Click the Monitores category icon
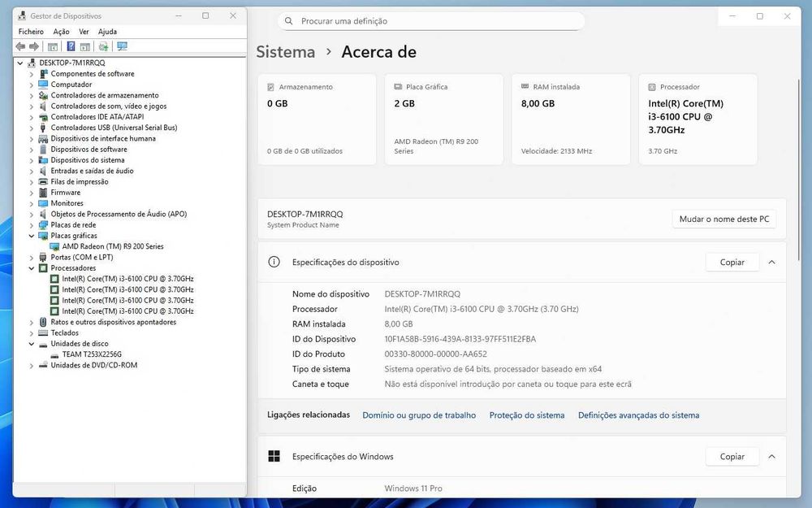This screenshot has height=508, width=812. [44, 203]
